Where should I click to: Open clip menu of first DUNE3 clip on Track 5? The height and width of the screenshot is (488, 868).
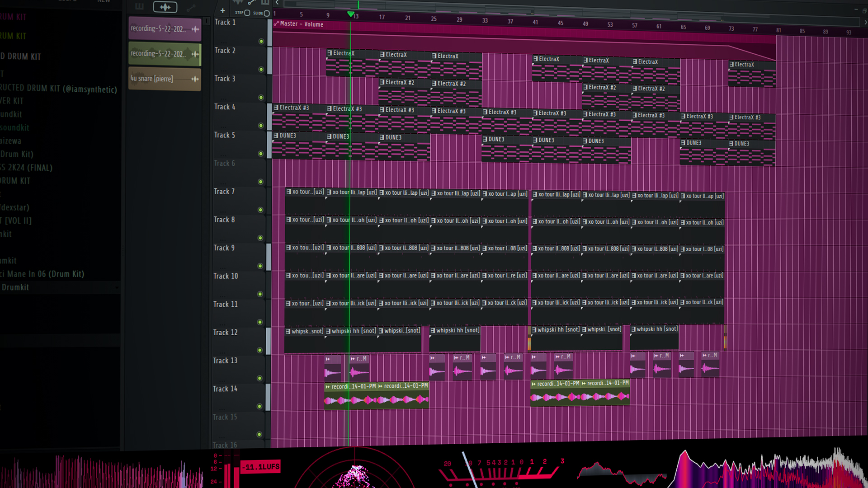pos(276,135)
